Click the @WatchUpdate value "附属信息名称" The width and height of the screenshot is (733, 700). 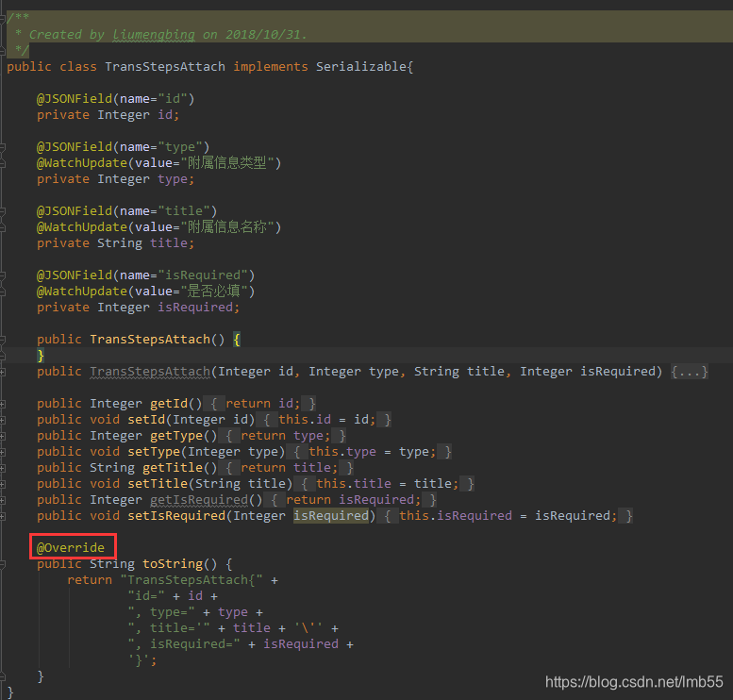tap(227, 226)
